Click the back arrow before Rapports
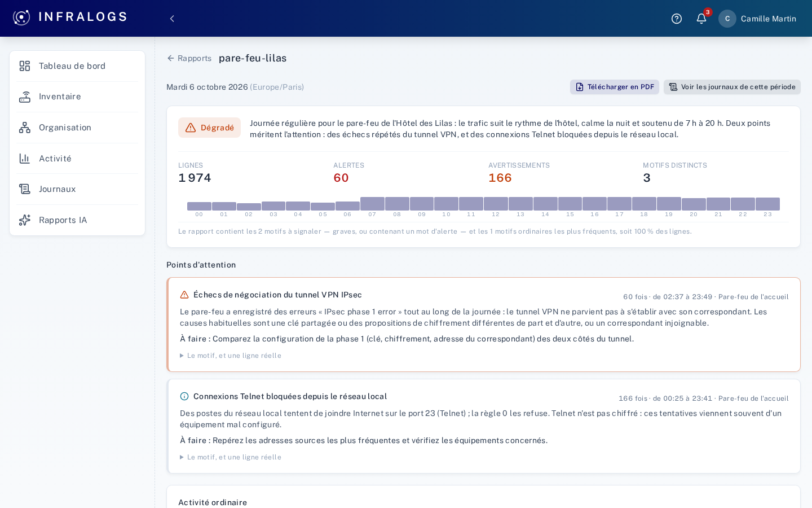This screenshot has width=812, height=508. 171,58
